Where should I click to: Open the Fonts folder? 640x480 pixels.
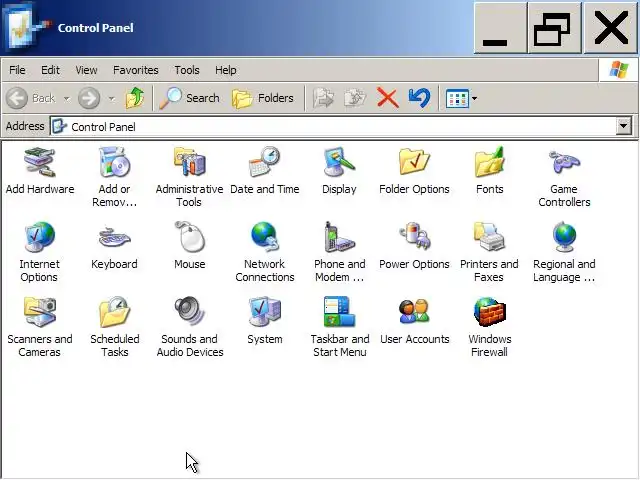[489, 171]
